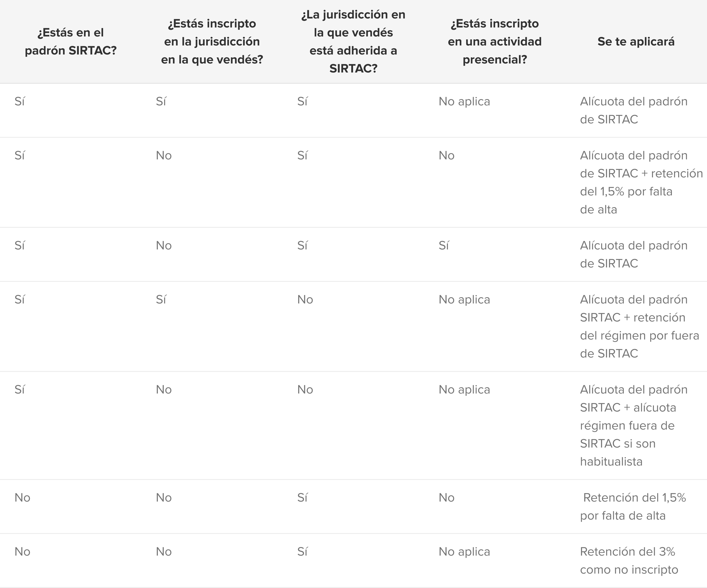Select the 'Retención del 1,5% por falta de alta' cell
The width and height of the screenshot is (707, 588).
click(633, 507)
